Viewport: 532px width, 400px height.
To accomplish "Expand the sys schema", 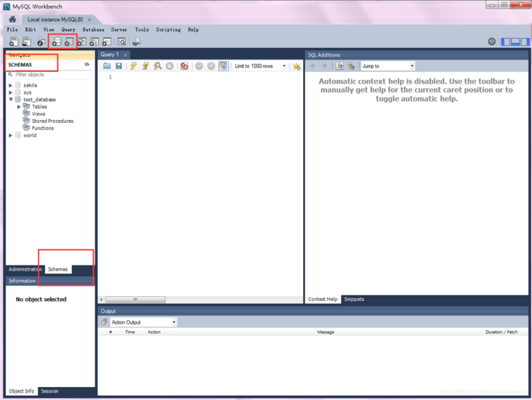I will click(10, 92).
